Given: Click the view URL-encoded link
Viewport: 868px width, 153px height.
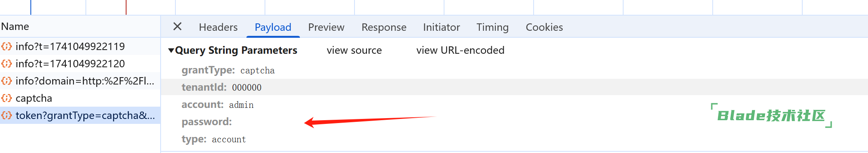Looking at the screenshot, I should [x=460, y=50].
